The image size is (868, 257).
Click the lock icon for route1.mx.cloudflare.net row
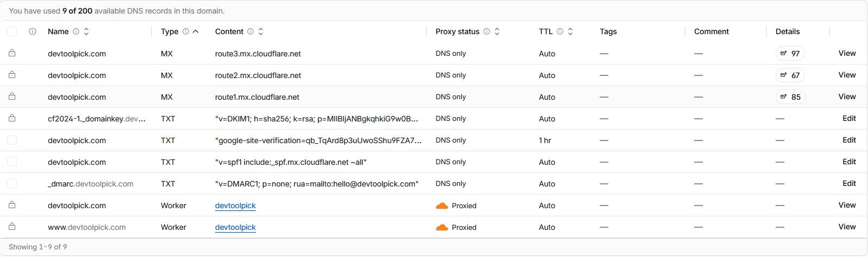(12, 97)
